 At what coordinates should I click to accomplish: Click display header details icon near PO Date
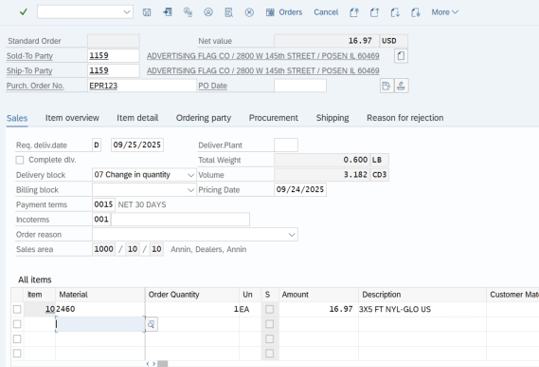pos(387,86)
